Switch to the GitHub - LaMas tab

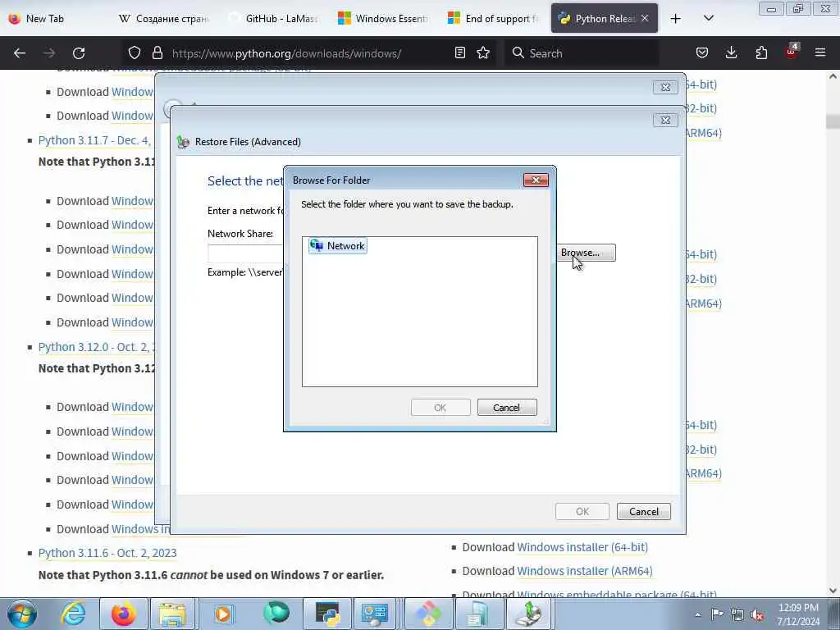[273, 19]
